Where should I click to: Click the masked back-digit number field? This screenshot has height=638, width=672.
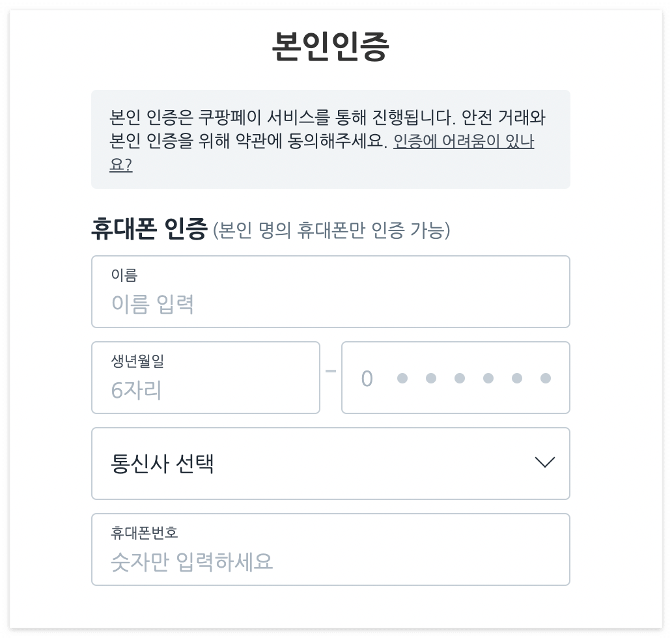455,378
